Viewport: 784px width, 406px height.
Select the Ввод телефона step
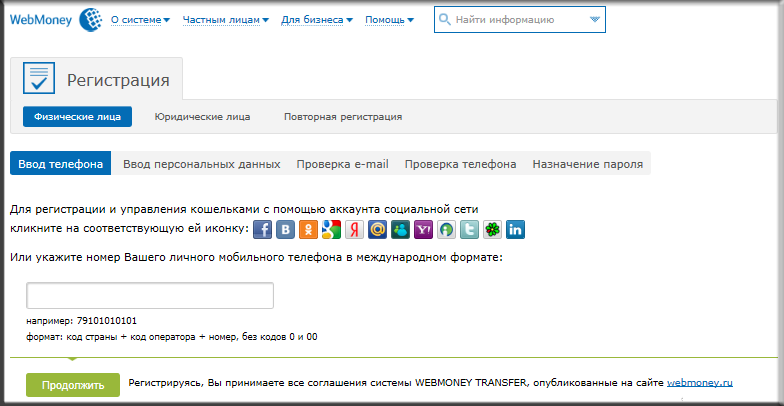61,164
